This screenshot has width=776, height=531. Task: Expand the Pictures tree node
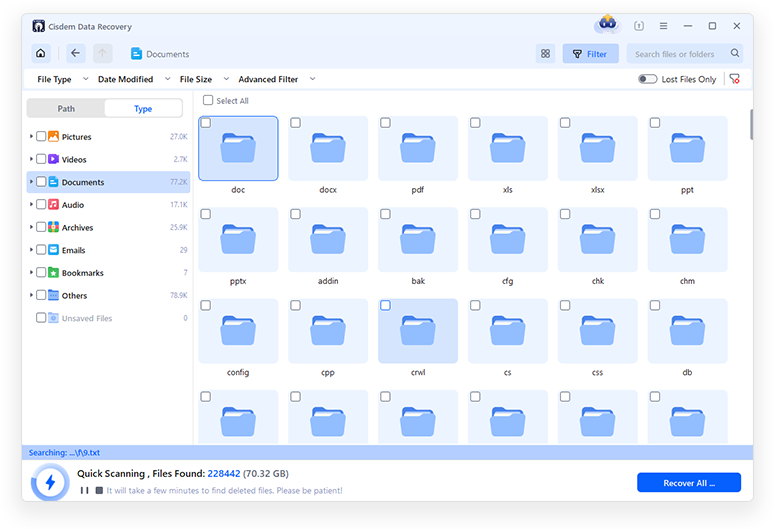pos(31,136)
